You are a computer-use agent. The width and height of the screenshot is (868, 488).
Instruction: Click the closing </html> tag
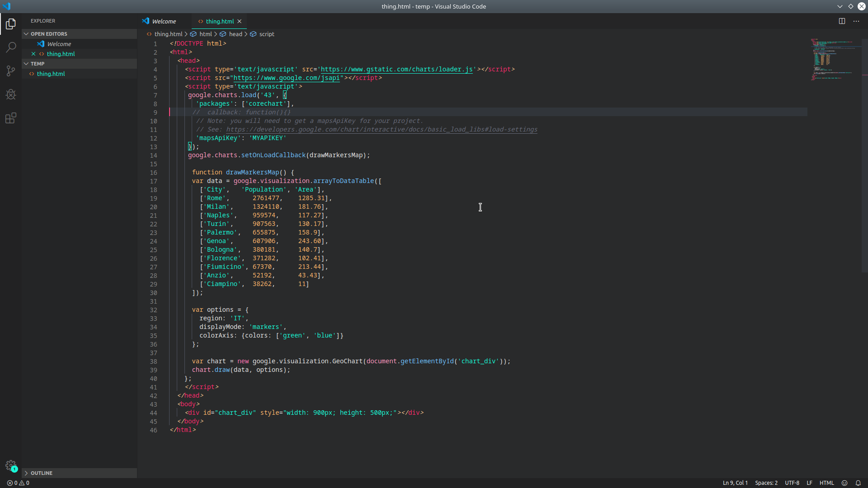coord(183,430)
